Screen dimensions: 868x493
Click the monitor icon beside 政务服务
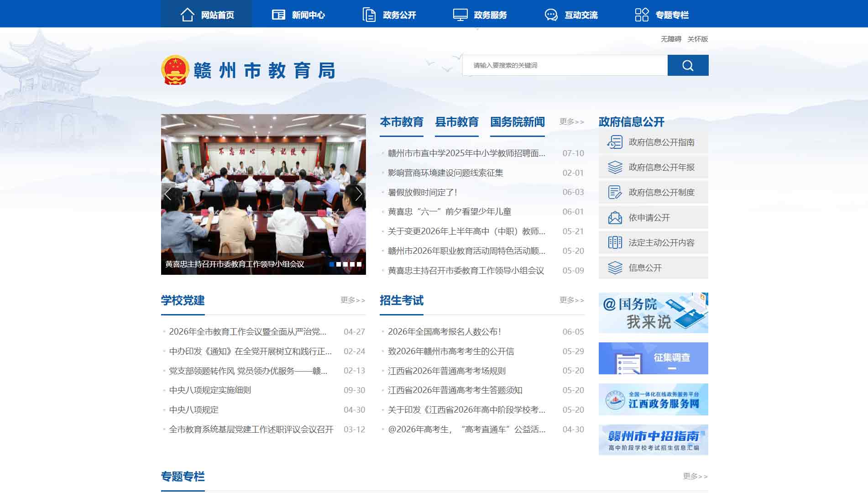(x=460, y=15)
